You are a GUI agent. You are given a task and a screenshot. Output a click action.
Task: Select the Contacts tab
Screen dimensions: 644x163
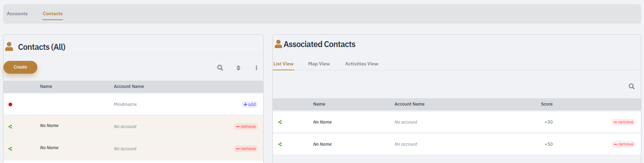53,14
